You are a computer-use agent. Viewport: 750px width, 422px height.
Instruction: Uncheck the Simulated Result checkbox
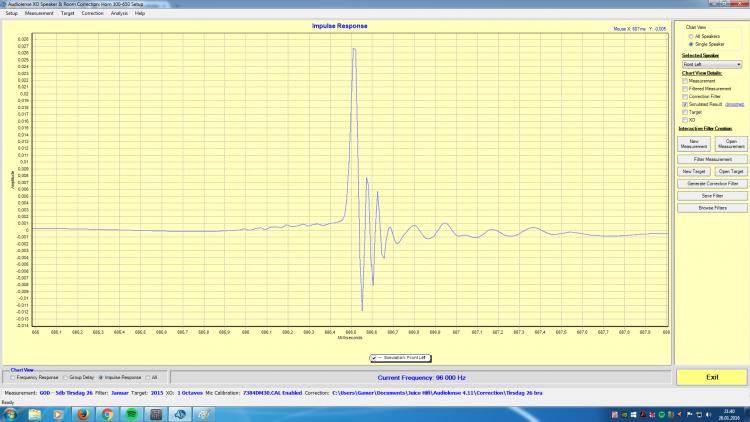click(685, 104)
